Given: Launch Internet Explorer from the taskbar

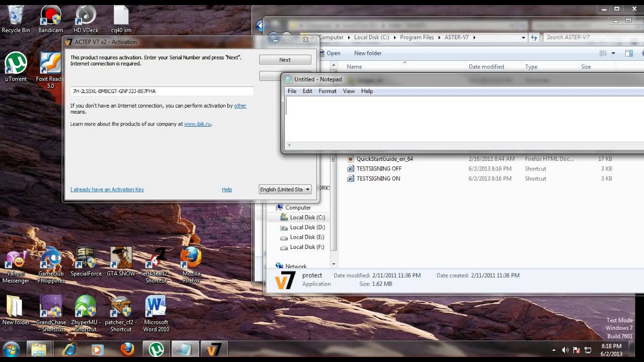Looking at the screenshot, I should [x=68, y=349].
